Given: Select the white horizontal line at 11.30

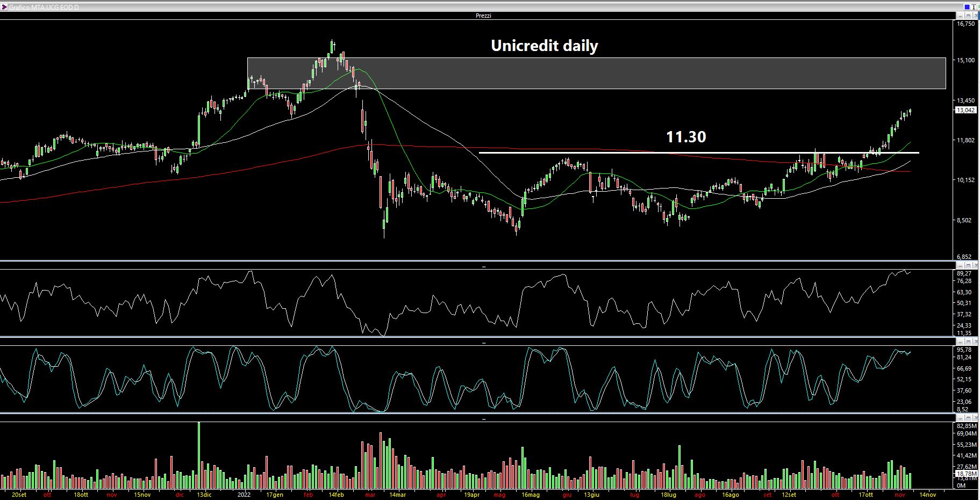Looking at the screenshot, I should (x=699, y=153).
